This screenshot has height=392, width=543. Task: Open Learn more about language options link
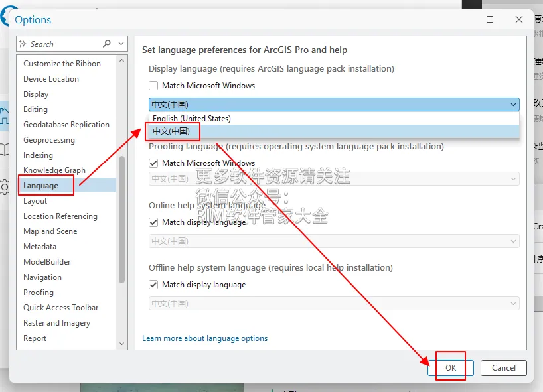click(204, 338)
